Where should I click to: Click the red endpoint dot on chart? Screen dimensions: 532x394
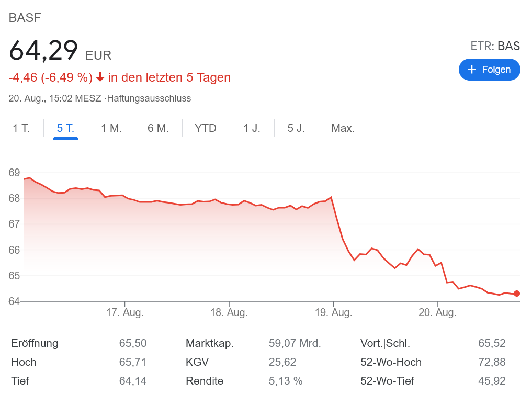517,294
